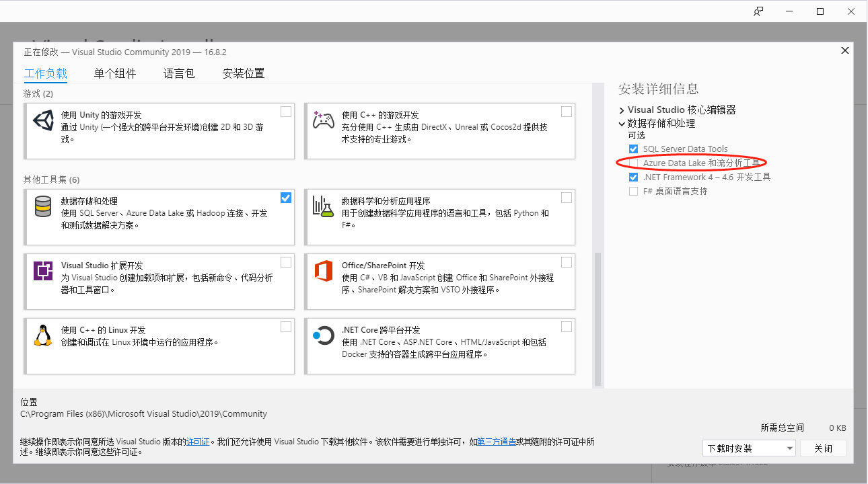Screen dimensions: 868x484
Task: Check the data science and analytical applications workload
Action: (x=567, y=198)
